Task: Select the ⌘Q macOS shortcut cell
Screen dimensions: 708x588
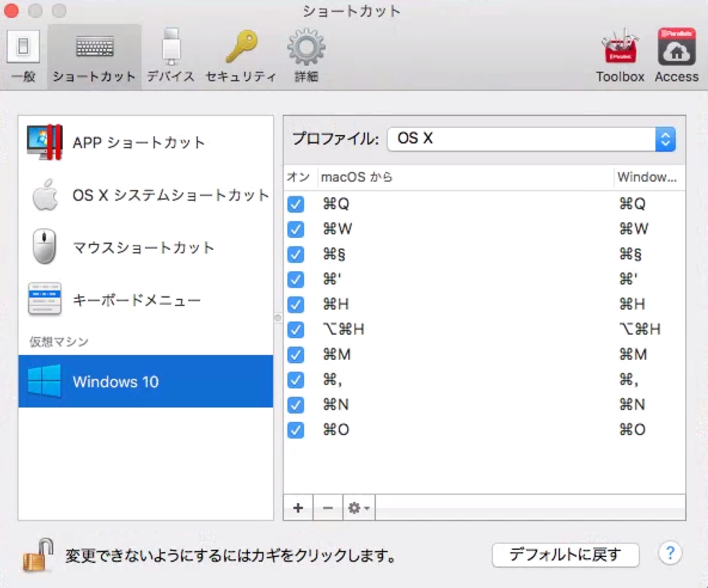Action: (x=337, y=204)
